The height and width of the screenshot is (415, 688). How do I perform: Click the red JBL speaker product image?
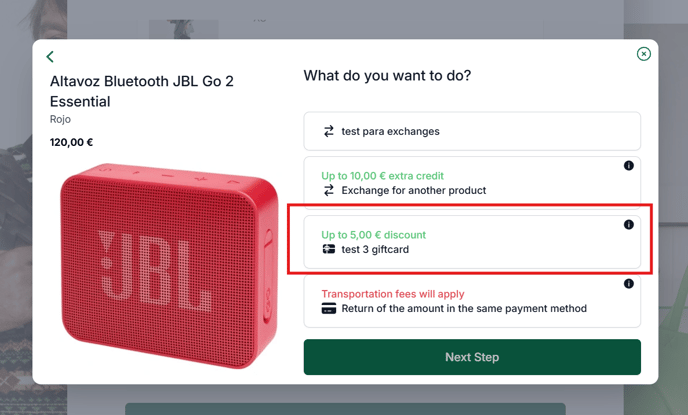[x=169, y=266]
